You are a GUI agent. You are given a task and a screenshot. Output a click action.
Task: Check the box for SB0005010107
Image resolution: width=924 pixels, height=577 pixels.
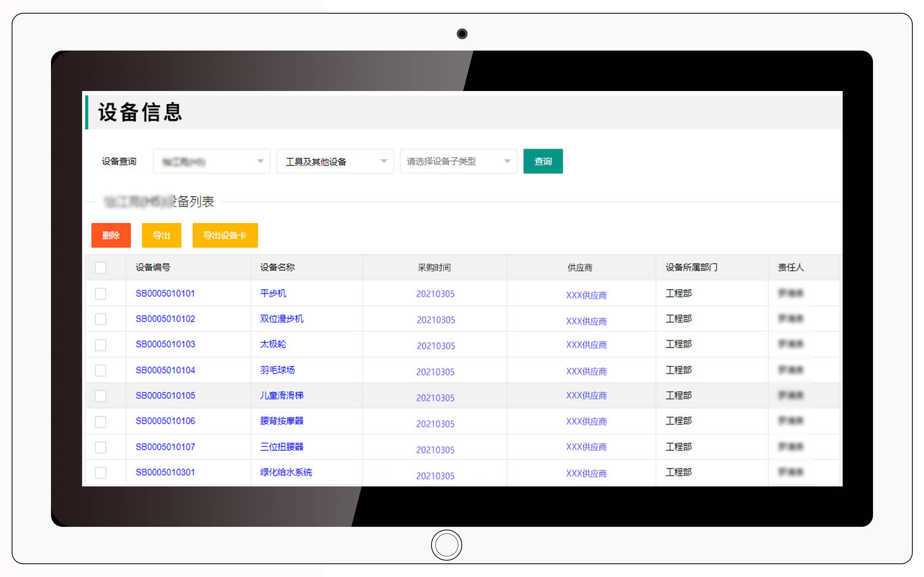(101, 447)
